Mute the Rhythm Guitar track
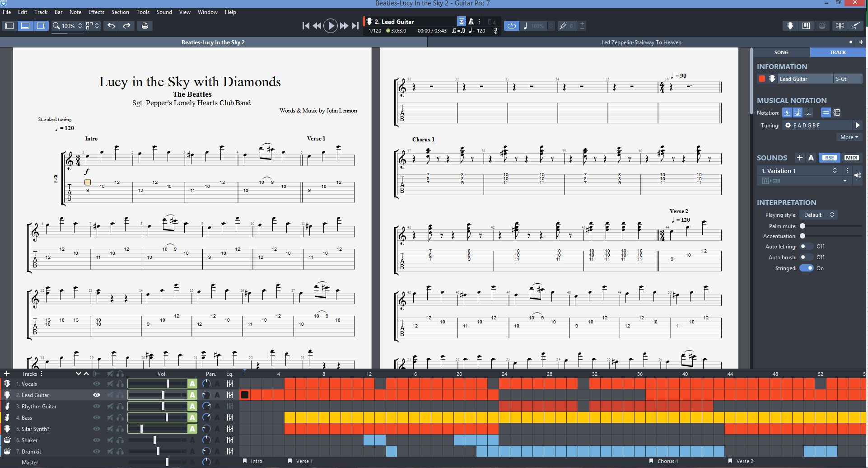The width and height of the screenshot is (868, 468). pos(110,406)
